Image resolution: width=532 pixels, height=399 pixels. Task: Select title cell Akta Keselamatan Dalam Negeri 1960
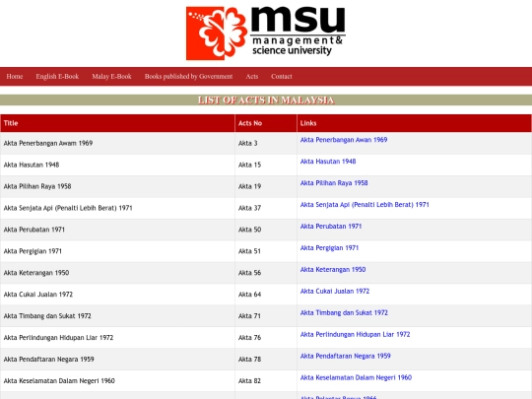117,381
